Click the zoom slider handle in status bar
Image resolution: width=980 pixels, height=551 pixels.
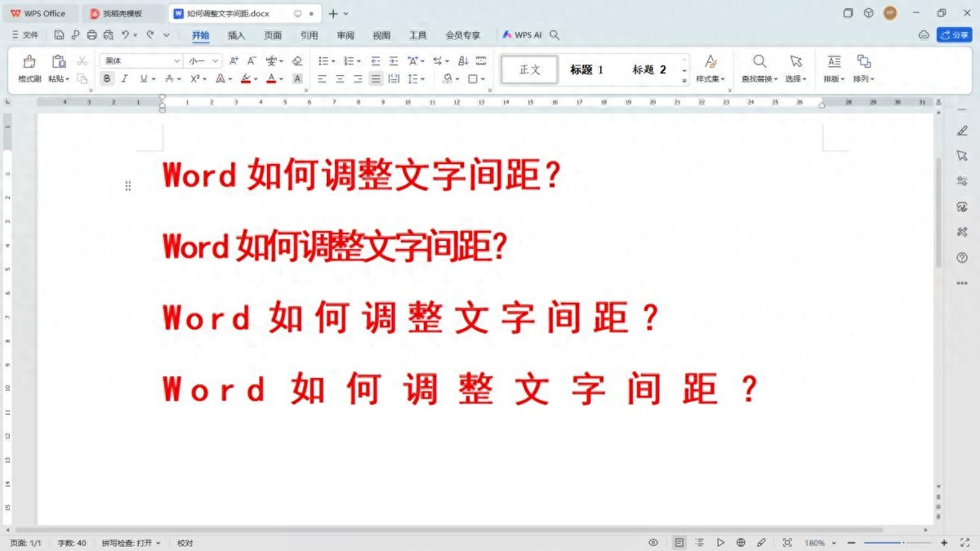tap(902, 543)
